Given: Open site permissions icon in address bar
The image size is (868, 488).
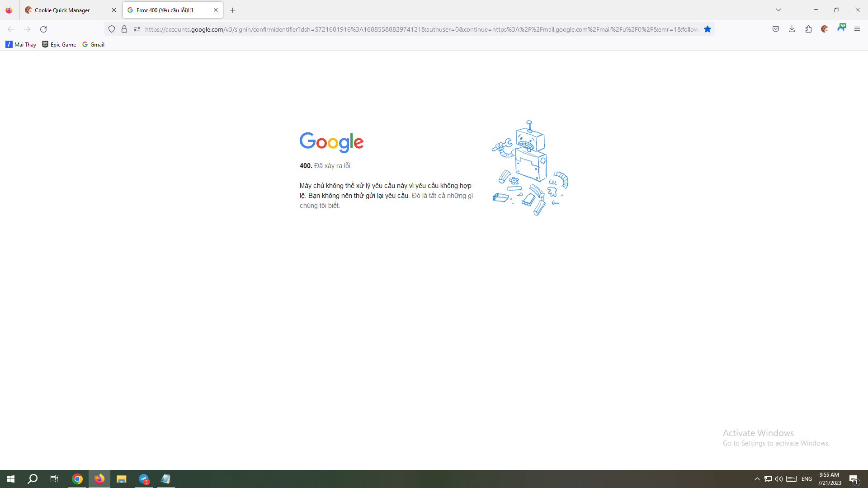Looking at the screenshot, I should (137, 29).
